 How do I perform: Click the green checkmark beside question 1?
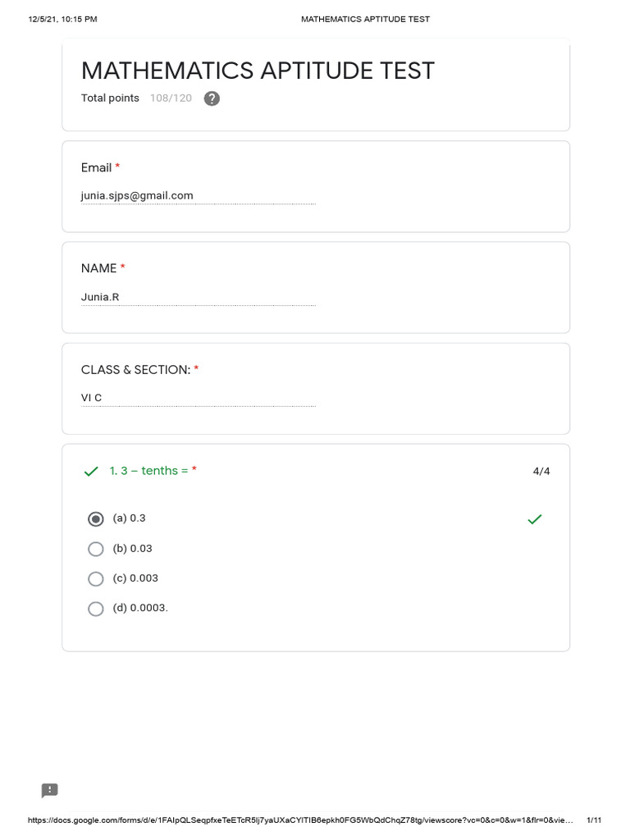click(x=91, y=472)
